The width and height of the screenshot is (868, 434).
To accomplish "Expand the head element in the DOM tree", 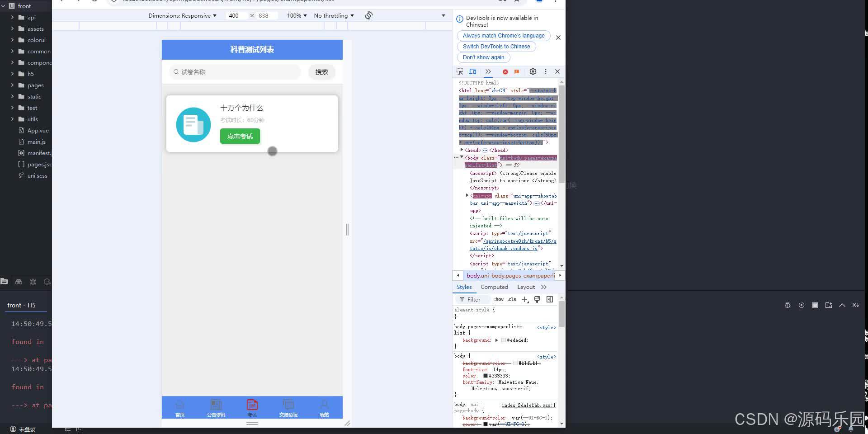I will pos(462,150).
